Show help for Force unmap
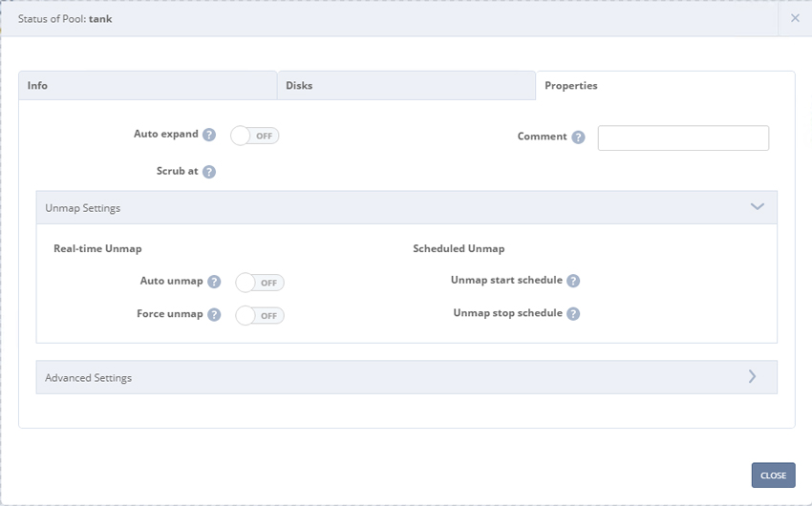The height and width of the screenshot is (506, 812). pos(214,314)
